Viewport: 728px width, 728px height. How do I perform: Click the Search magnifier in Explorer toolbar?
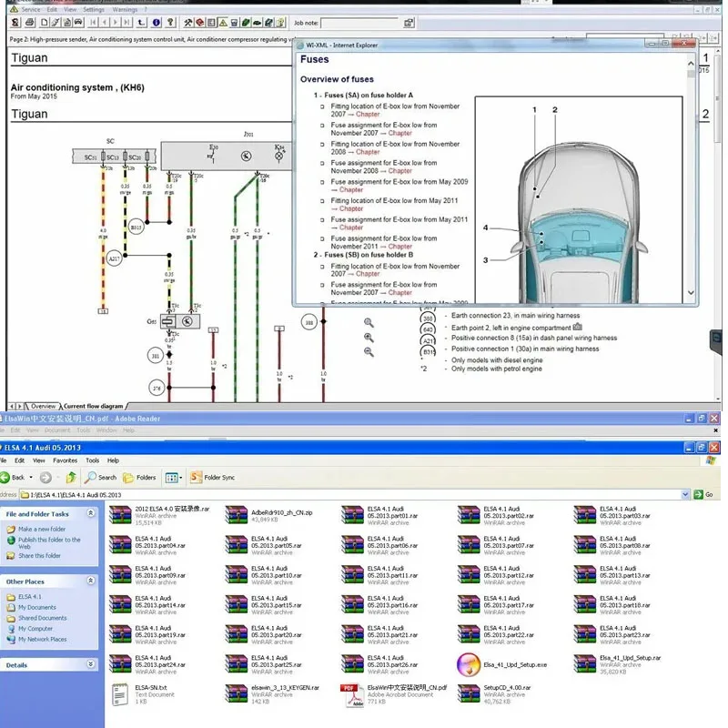pos(91,477)
